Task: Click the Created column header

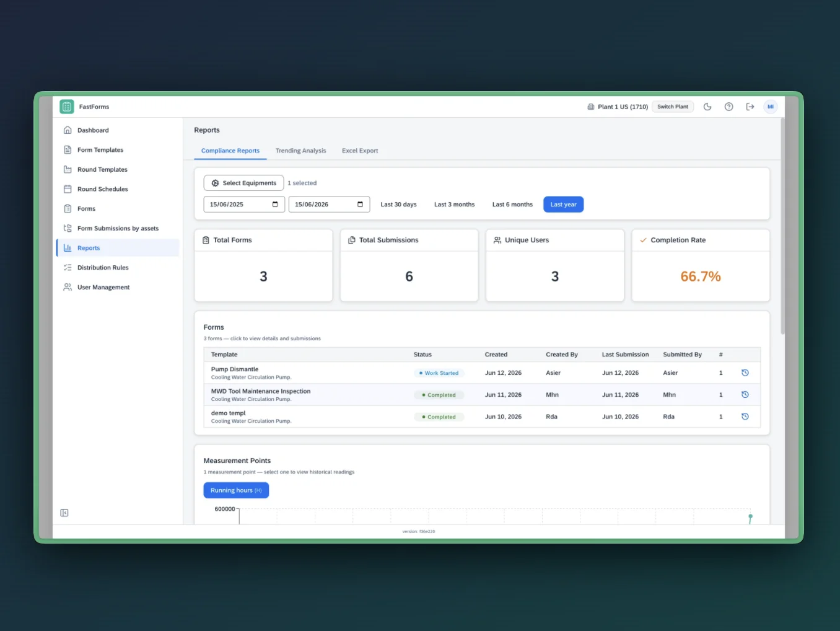Action: pyautogui.click(x=496, y=355)
